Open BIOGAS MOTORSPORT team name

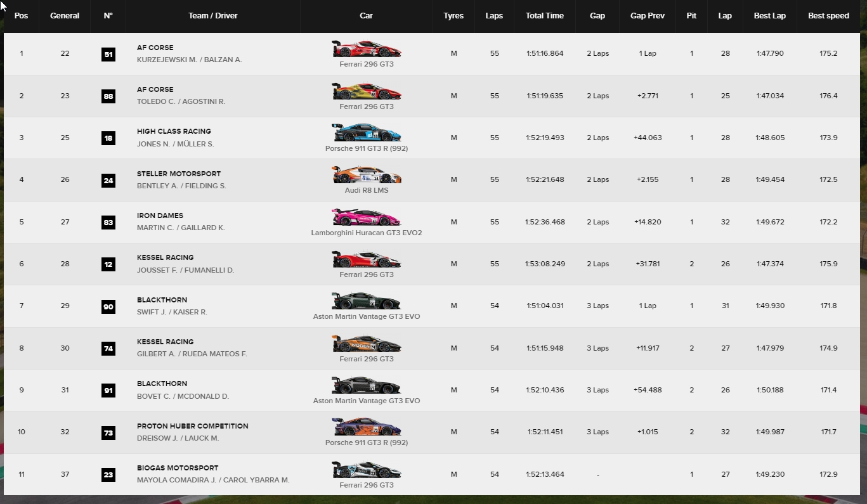coord(178,468)
